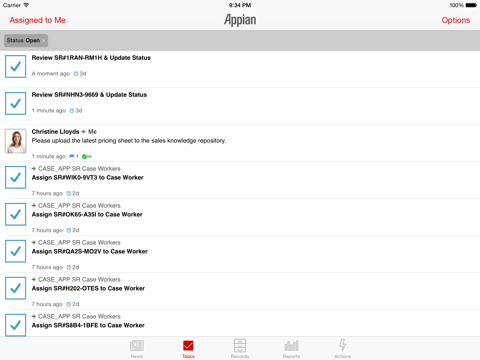Open Assign SR#S8B4-1BFE to Case Worker title
This screenshot has height=360, width=480.
(x=88, y=325)
